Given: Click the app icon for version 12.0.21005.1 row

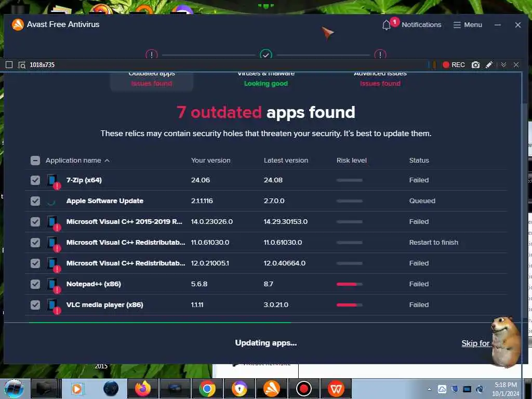Looking at the screenshot, I should coord(54,264).
